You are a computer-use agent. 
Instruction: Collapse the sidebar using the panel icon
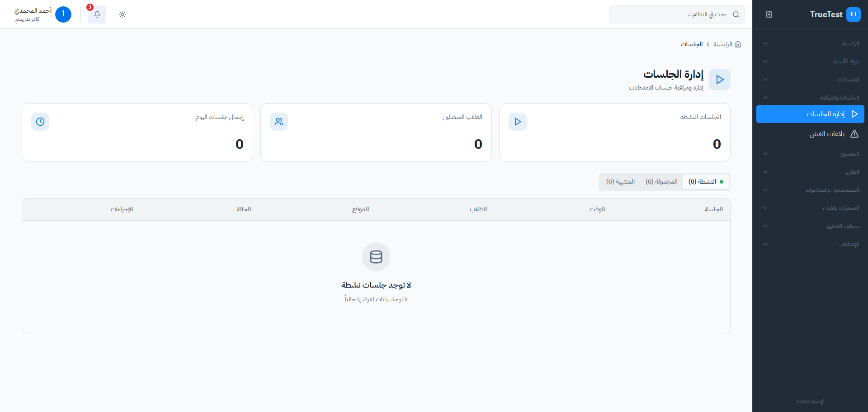tap(769, 14)
